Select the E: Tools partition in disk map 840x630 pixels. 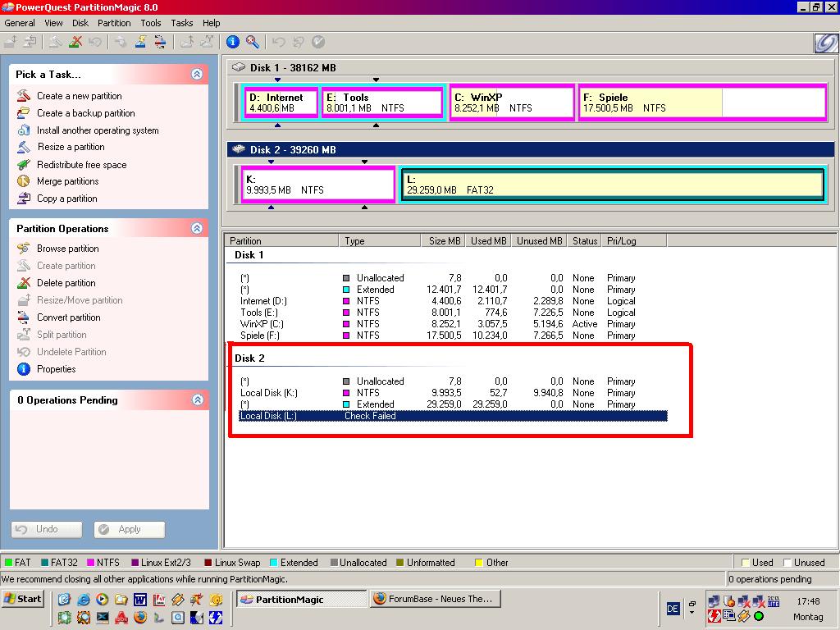click(x=383, y=103)
